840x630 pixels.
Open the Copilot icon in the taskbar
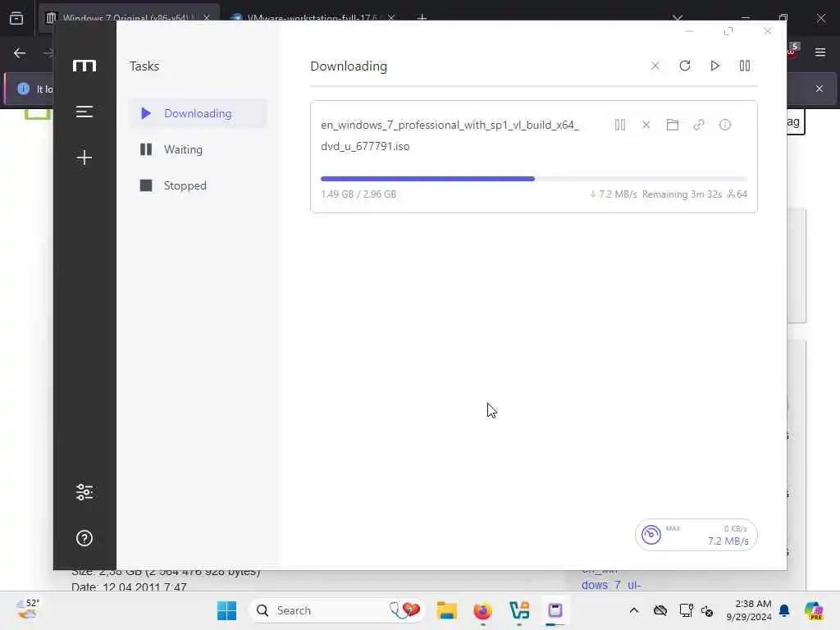coord(814,610)
